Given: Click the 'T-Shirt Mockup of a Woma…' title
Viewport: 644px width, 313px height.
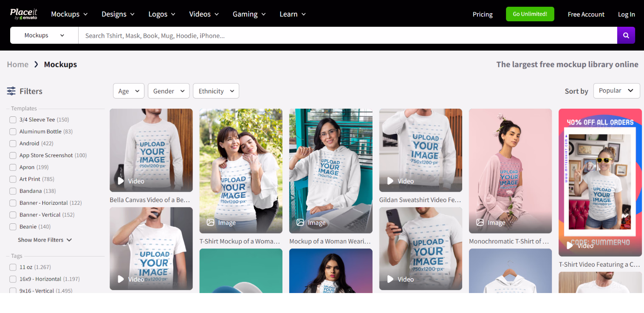Looking at the screenshot, I should pos(240,241).
